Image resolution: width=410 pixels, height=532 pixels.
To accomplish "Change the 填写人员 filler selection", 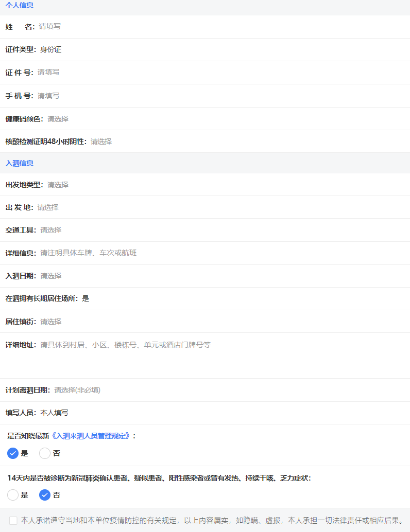I will 206,413.
